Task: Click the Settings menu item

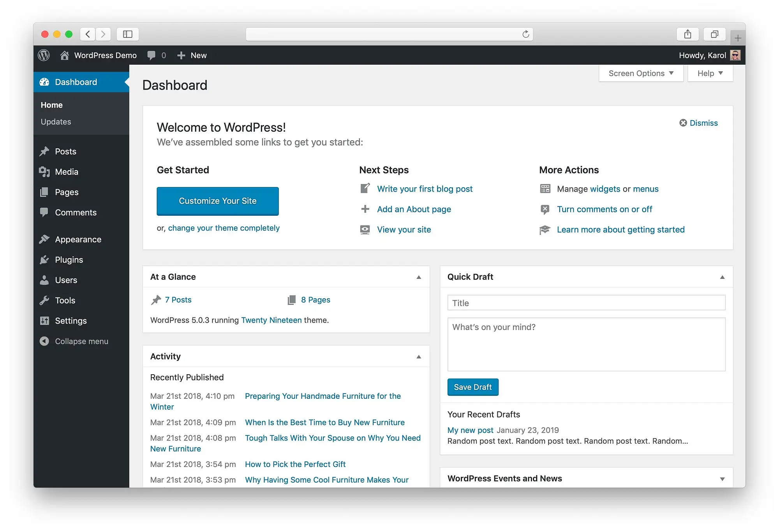Action: coord(70,320)
